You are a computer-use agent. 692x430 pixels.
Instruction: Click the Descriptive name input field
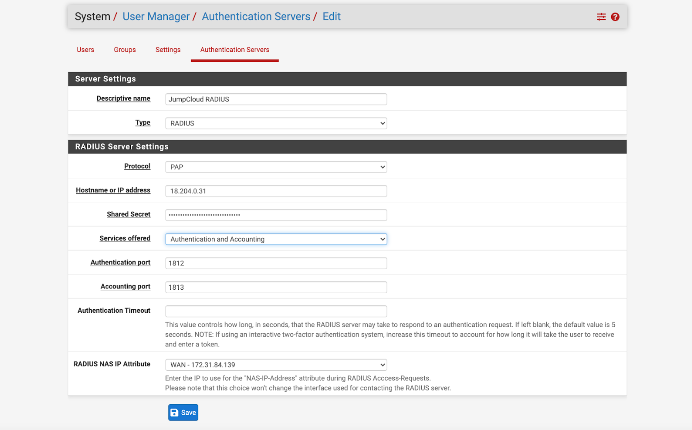[275, 99]
